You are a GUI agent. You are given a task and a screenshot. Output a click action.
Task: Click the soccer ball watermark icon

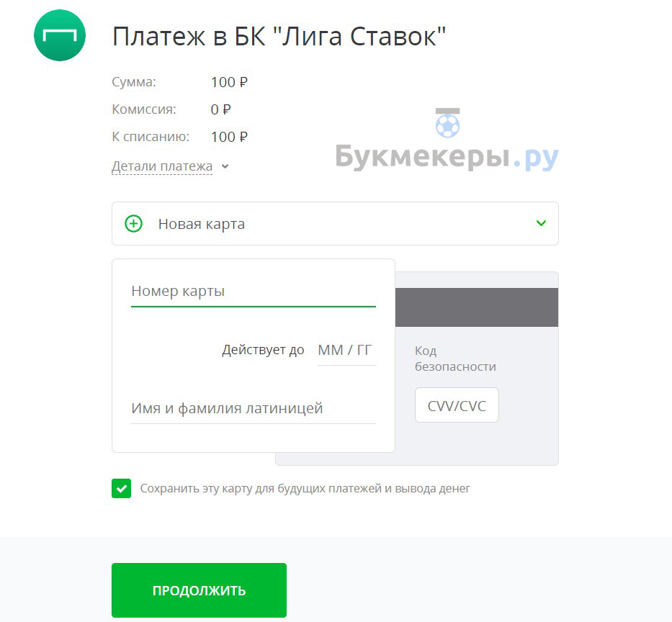(x=448, y=123)
